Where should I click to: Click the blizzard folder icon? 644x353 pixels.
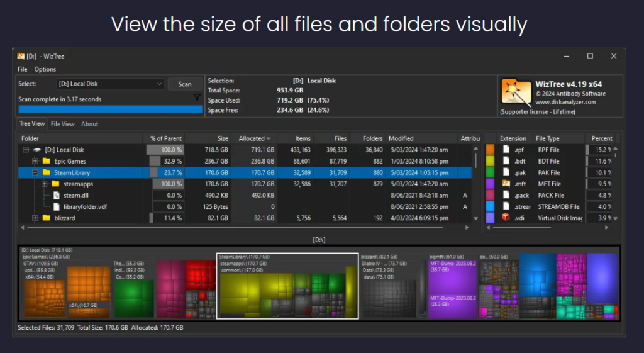point(47,218)
